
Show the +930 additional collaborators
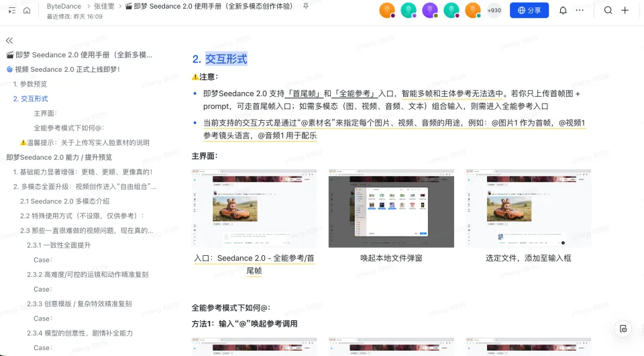pyautogui.click(x=494, y=10)
